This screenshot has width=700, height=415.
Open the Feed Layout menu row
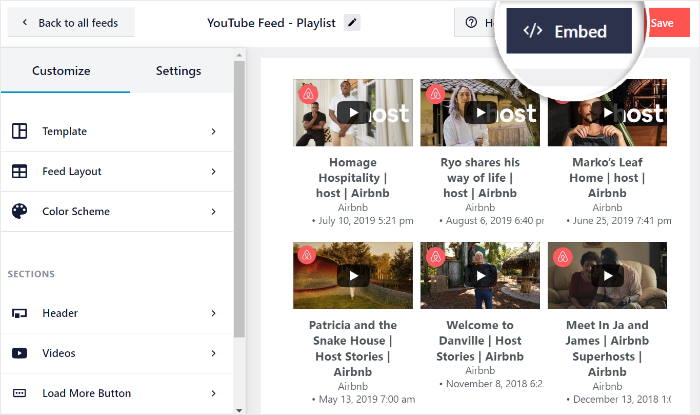[x=117, y=171]
